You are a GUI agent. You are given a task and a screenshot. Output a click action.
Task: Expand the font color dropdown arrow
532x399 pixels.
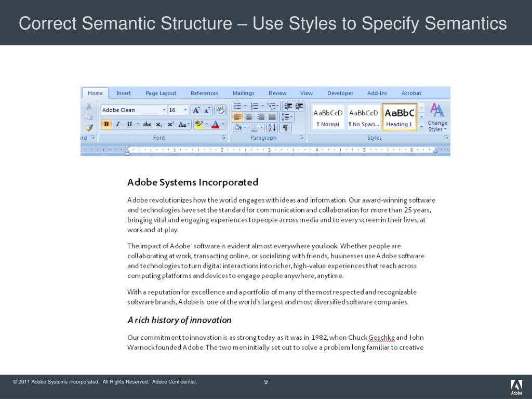(223, 124)
